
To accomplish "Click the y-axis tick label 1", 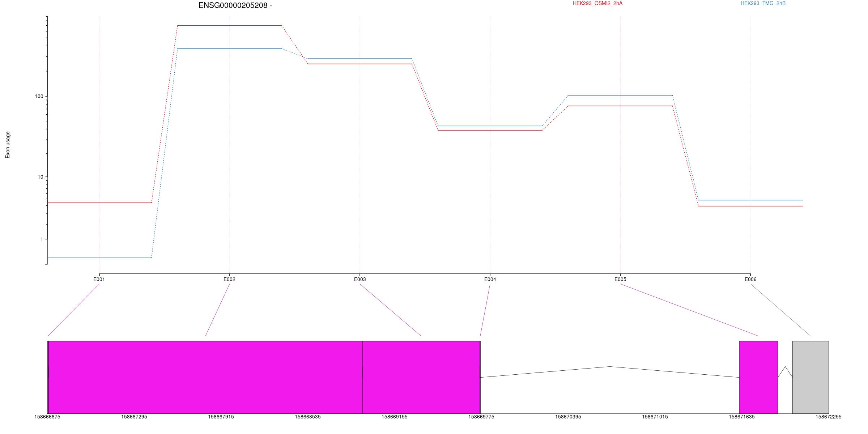I will click(42, 239).
